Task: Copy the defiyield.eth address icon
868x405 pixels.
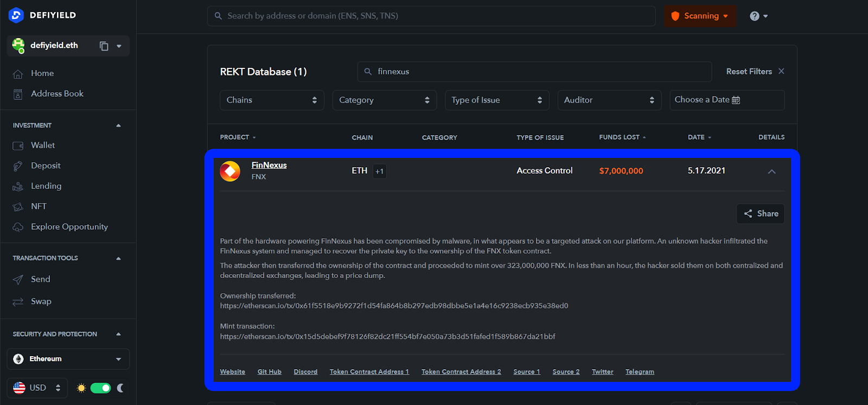Action: point(104,46)
